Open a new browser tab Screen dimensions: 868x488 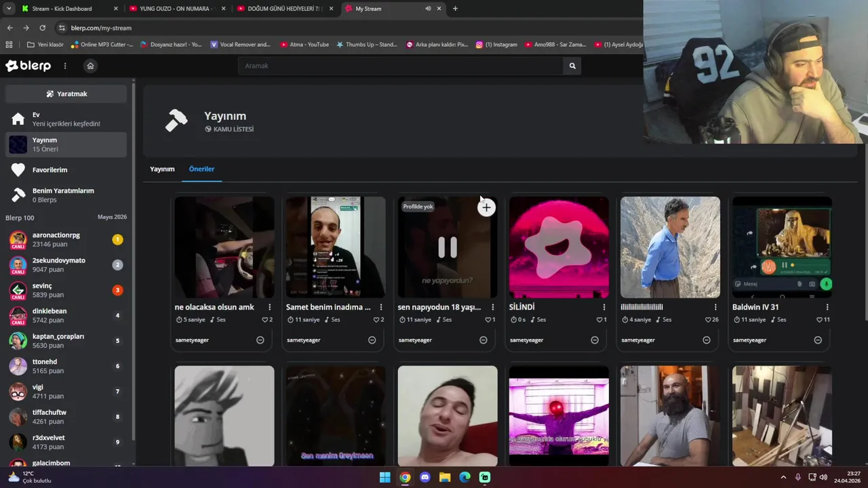[x=455, y=9]
